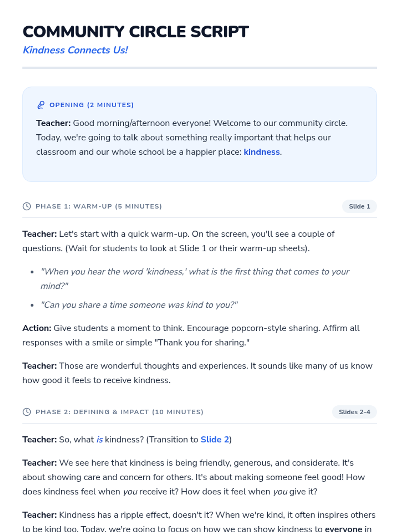Click the 'Can you share a time' bullet
The height and width of the screenshot is (532, 399).
139,305
